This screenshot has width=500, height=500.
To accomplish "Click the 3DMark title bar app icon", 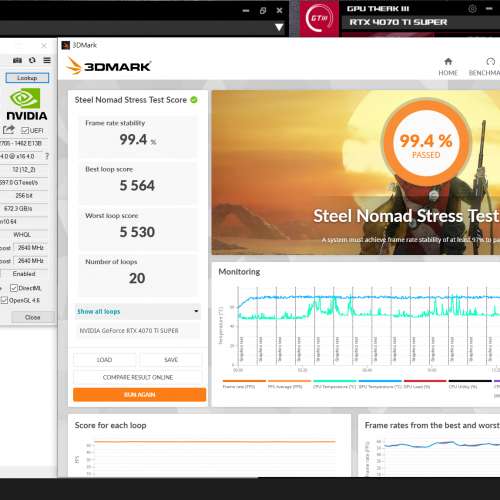I will (x=66, y=45).
